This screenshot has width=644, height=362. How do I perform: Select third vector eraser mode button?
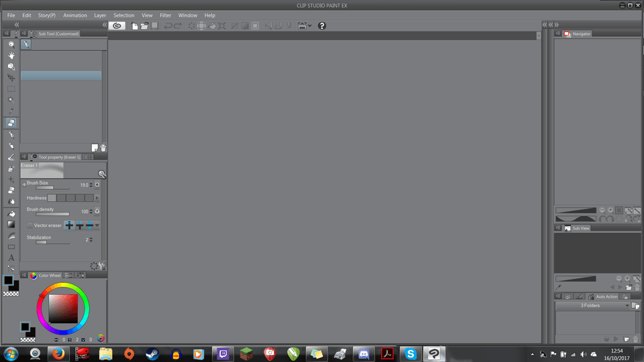89,225
